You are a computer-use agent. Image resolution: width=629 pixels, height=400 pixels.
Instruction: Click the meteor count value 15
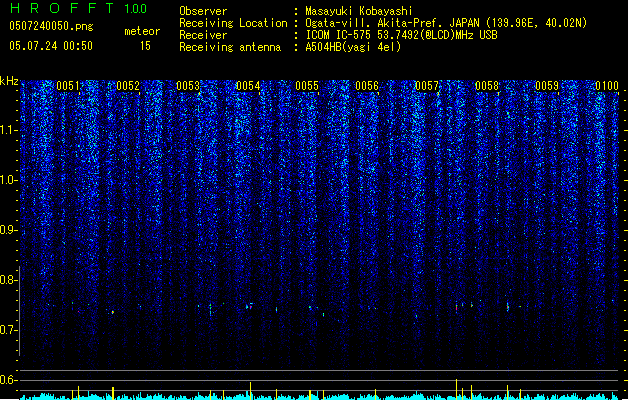tap(145, 46)
